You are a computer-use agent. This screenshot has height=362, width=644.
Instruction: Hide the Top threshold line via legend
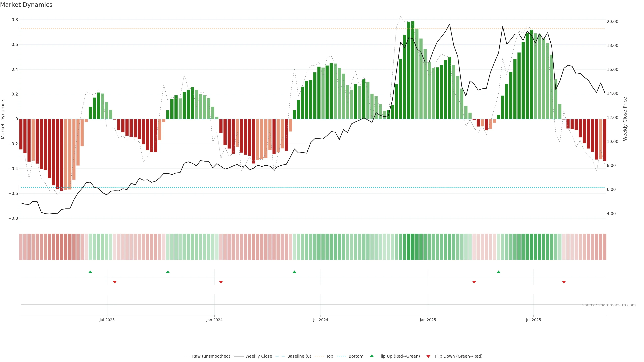pyautogui.click(x=329, y=356)
